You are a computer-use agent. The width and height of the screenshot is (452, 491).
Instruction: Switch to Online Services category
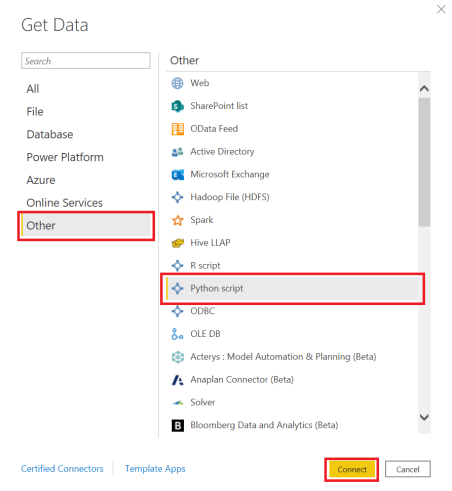pyautogui.click(x=65, y=203)
